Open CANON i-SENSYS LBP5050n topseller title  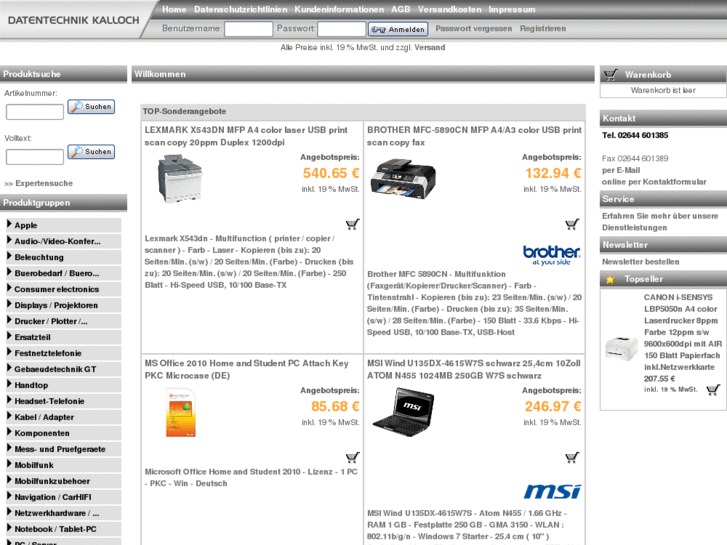pos(682,332)
